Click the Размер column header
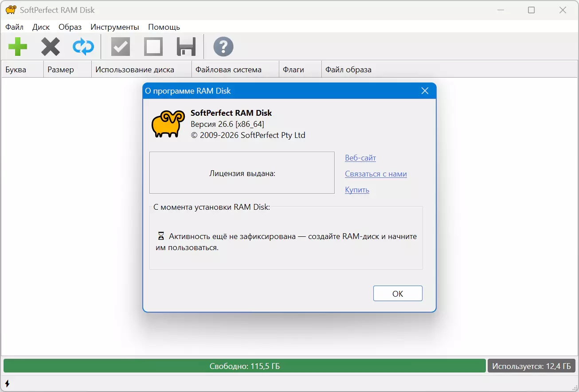The height and width of the screenshot is (392, 579). click(67, 70)
